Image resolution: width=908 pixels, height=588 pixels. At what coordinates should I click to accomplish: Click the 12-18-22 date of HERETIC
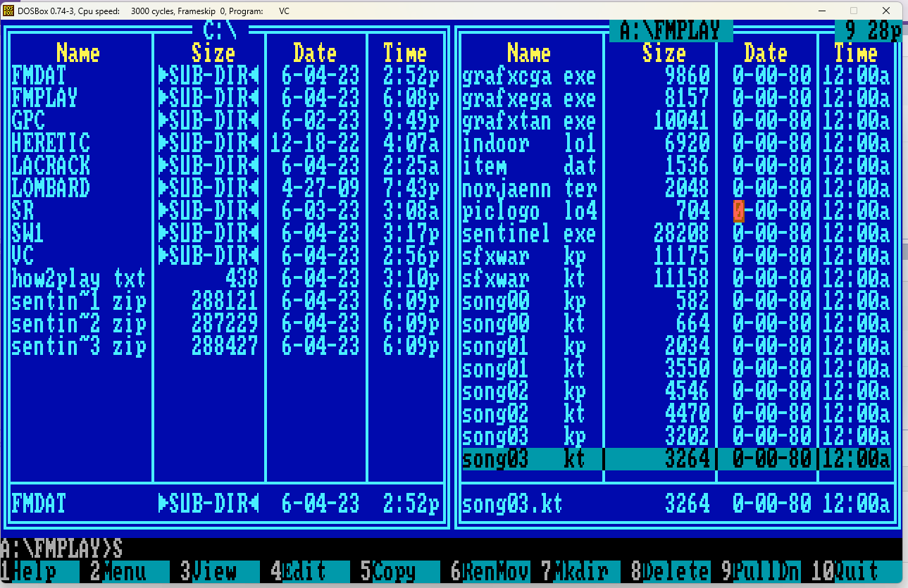[x=315, y=143]
